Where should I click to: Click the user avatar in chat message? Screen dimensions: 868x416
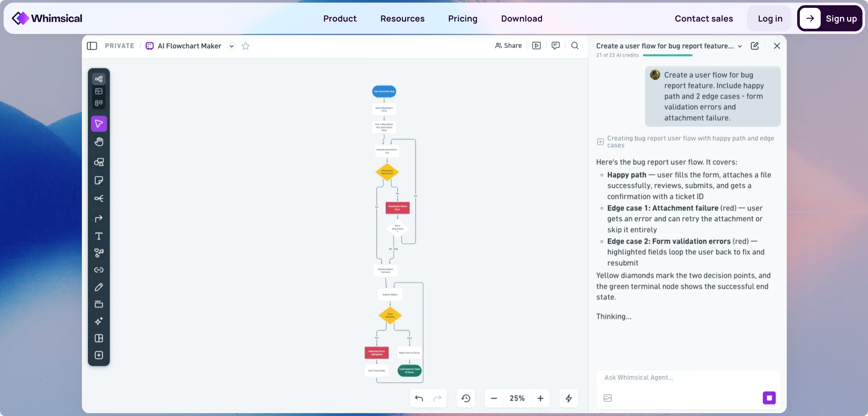655,75
